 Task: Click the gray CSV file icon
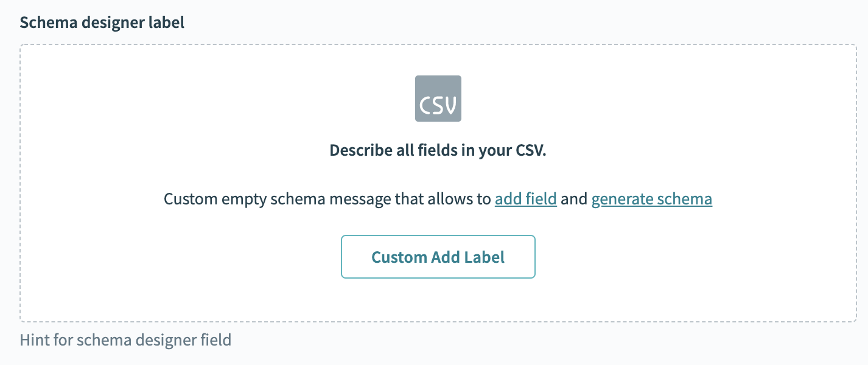[438, 98]
